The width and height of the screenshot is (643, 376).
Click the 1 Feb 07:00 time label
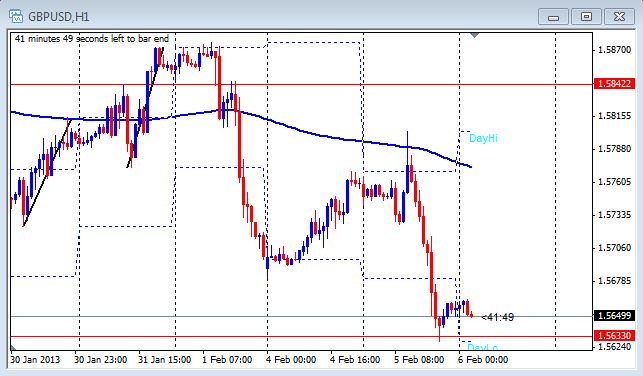pos(227,360)
